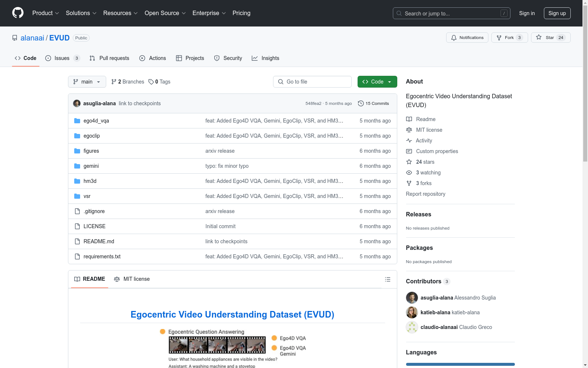This screenshot has width=588, height=368.
Task: Open the Product dropdown menu
Action: 46,13
